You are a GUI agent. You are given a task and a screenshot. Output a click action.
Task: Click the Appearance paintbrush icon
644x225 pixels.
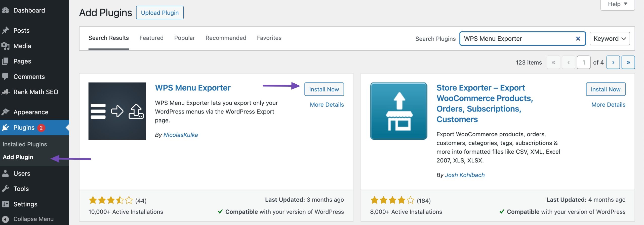5,112
